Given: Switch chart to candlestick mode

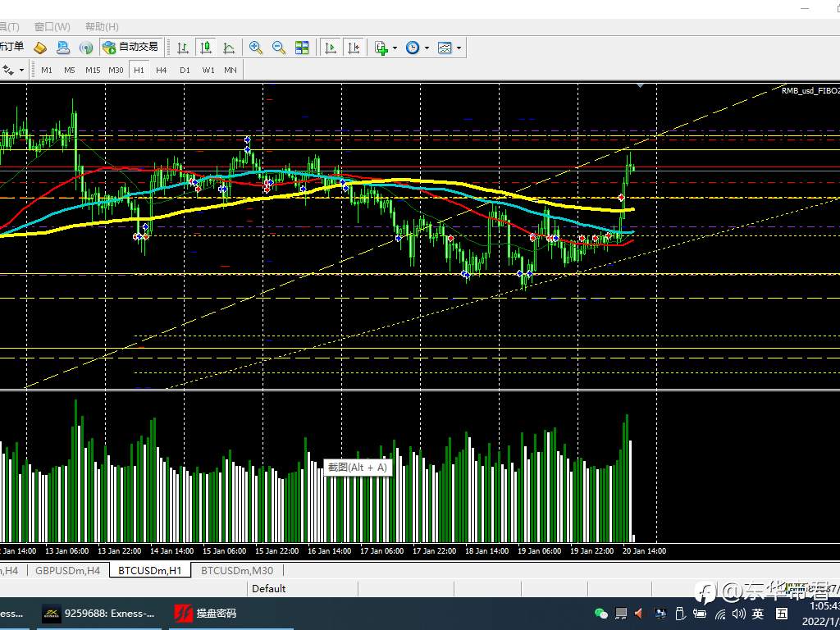Looking at the screenshot, I should tap(206, 48).
